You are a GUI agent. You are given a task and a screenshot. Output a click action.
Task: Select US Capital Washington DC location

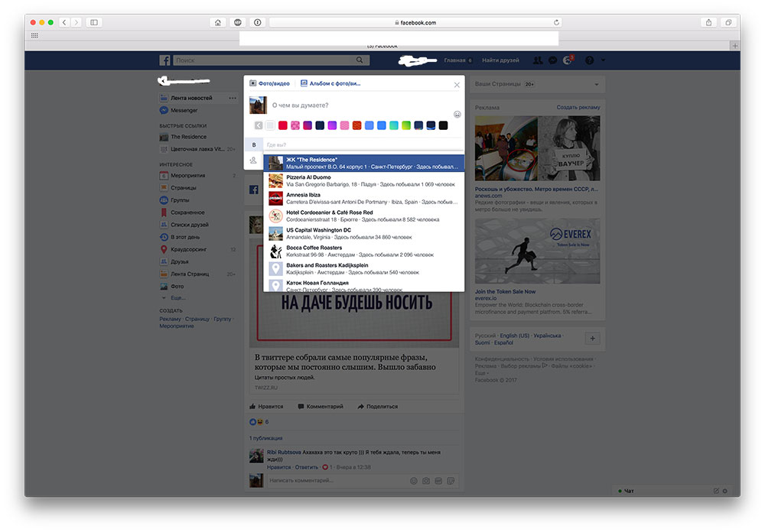(364, 234)
